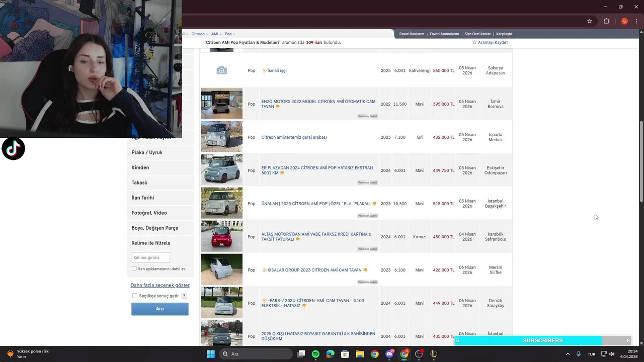Click the Windows taskbar Ara search box
Viewport: 644px width, 362px height.
256,354
